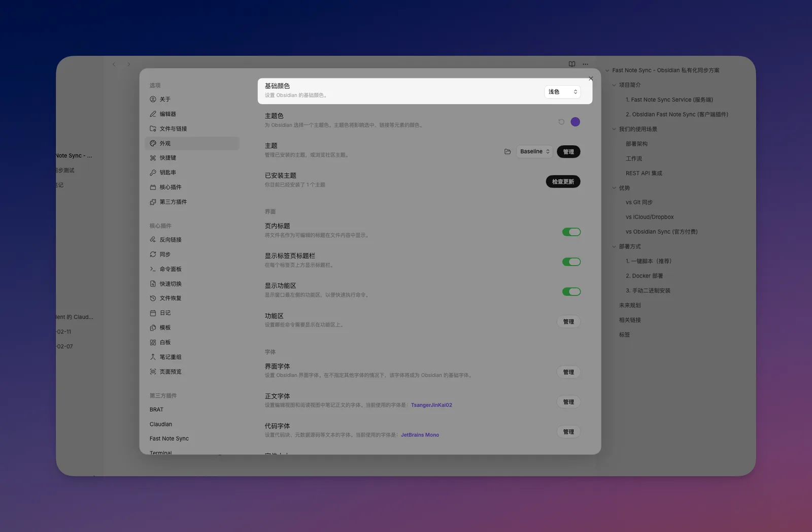Jump to '2. Docker 部署' in the outline
Screen dimensions: 812x532
click(x=644, y=276)
